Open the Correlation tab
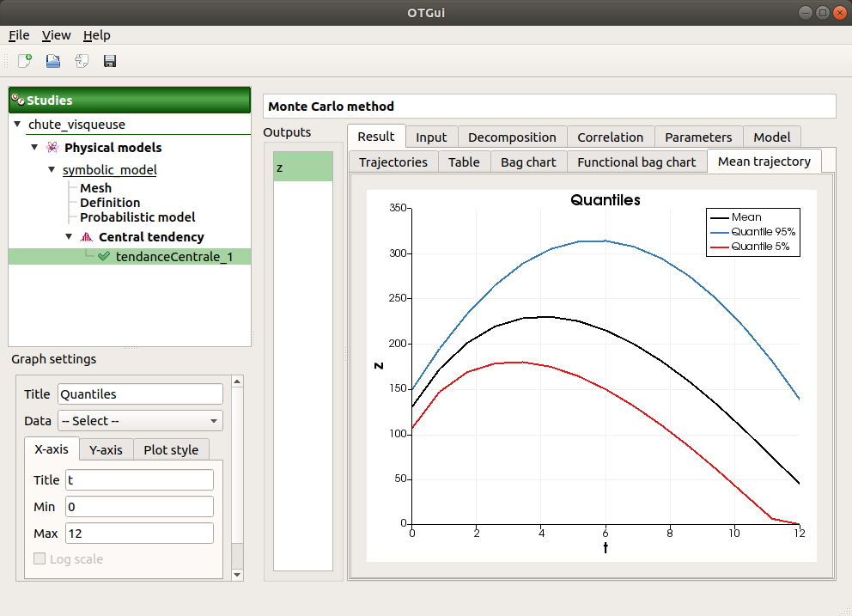This screenshot has width=852, height=616. [610, 137]
